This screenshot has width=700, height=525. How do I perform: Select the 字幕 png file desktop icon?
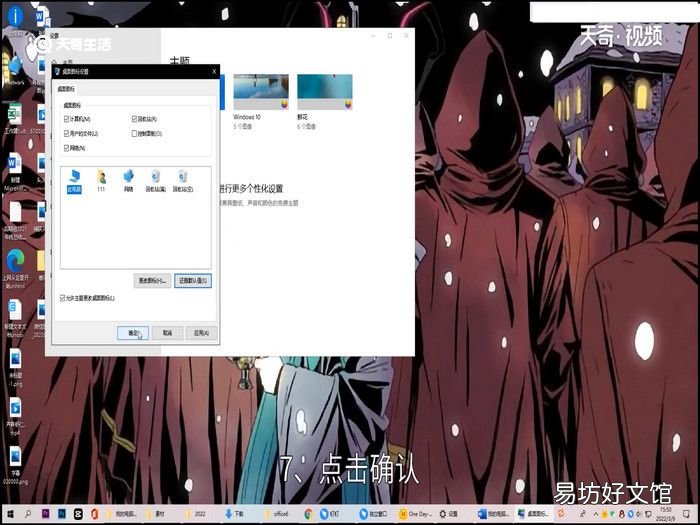[x=15, y=464]
